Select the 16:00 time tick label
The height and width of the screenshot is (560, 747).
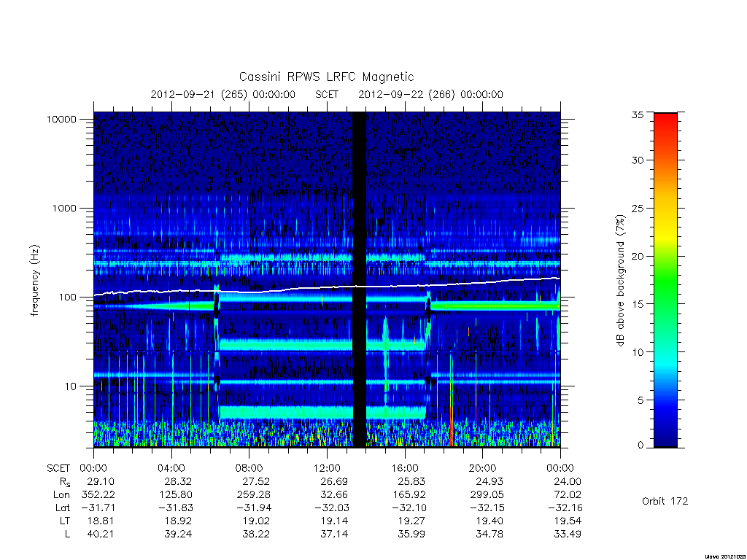[x=405, y=469]
